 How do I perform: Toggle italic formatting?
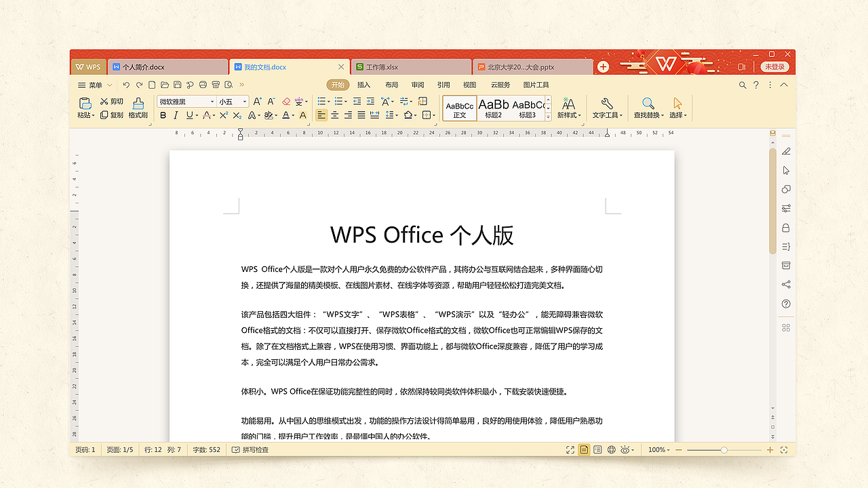176,115
